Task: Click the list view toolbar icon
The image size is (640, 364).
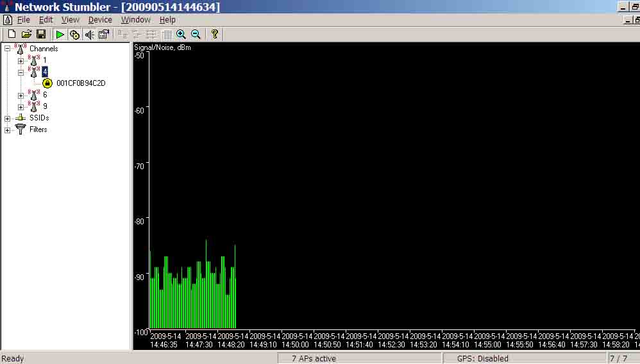Action: (152, 34)
